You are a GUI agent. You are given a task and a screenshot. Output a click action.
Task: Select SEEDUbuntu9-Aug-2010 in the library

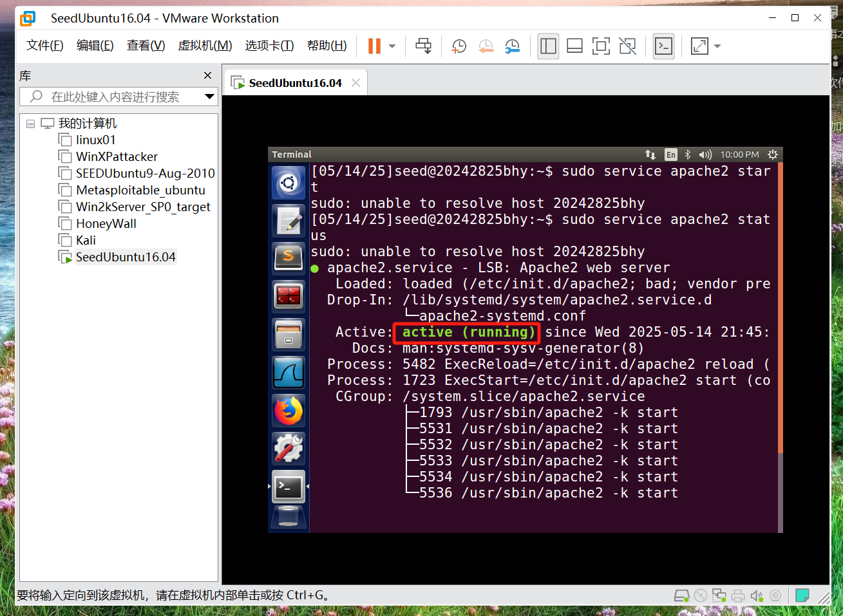click(145, 173)
